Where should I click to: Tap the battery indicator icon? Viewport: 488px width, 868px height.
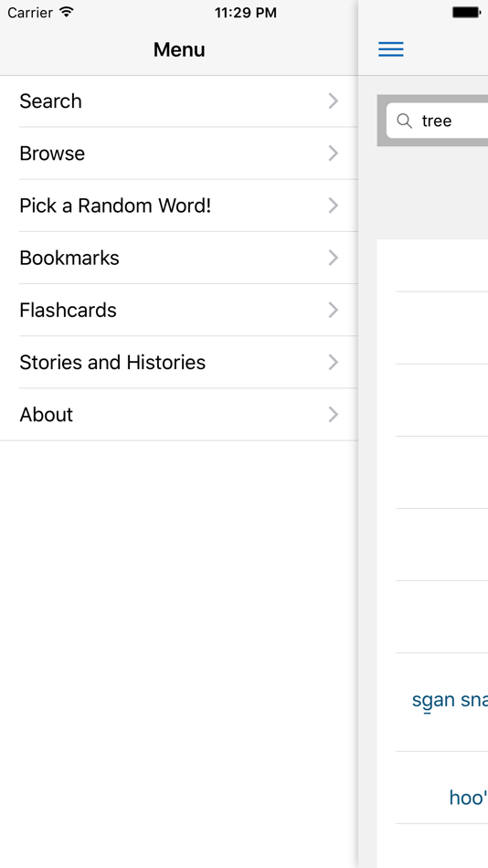pos(466,12)
